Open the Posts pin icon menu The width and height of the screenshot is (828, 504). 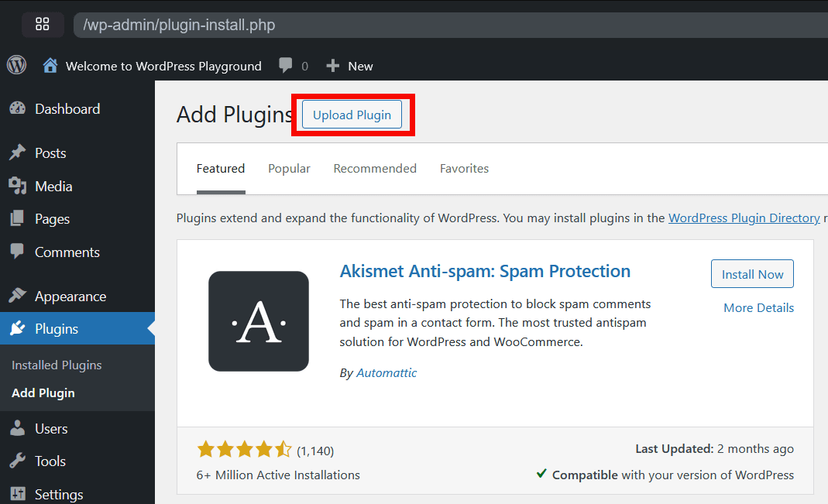click(17, 153)
